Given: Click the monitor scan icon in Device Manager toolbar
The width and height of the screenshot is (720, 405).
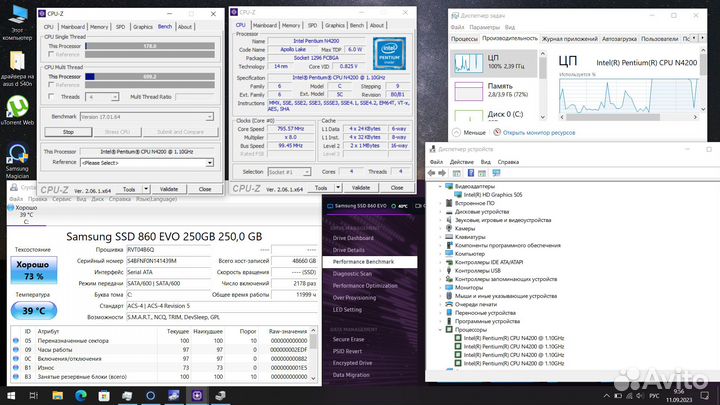Looking at the screenshot, I should tap(496, 173).
